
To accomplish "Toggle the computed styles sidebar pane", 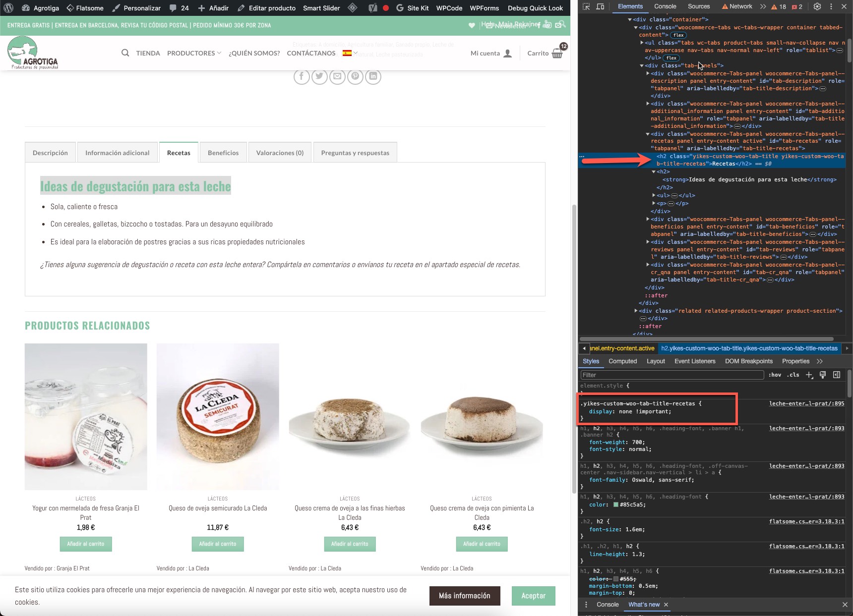I will click(x=837, y=375).
